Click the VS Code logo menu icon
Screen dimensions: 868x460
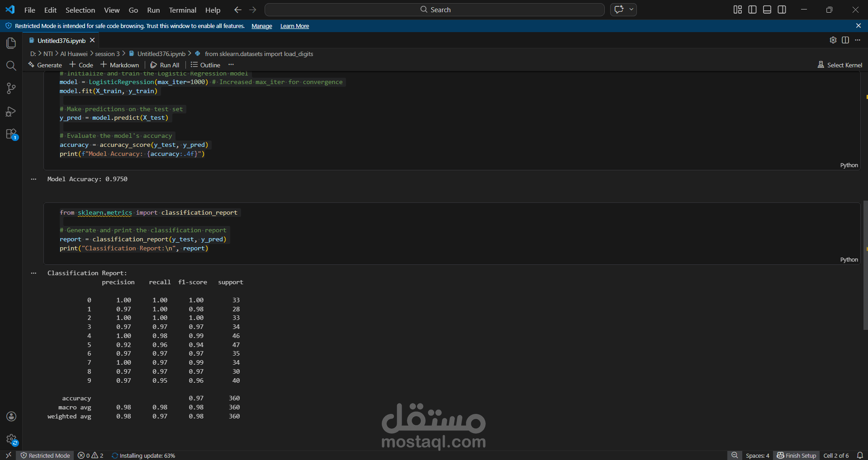pos(10,9)
